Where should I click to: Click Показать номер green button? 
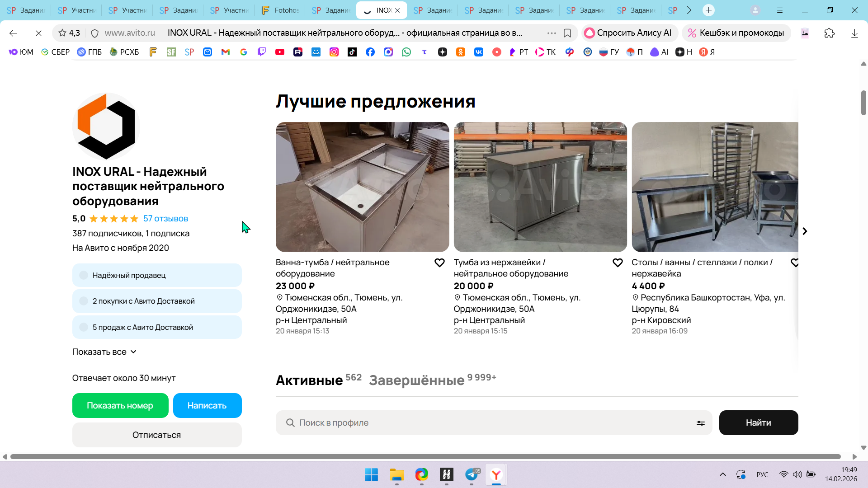[x=120, y=405]
